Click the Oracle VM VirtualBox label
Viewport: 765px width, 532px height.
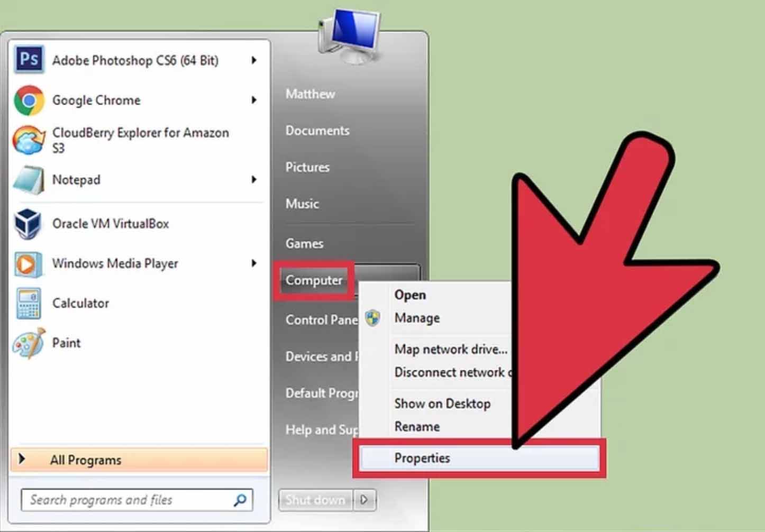coord(111,224)
